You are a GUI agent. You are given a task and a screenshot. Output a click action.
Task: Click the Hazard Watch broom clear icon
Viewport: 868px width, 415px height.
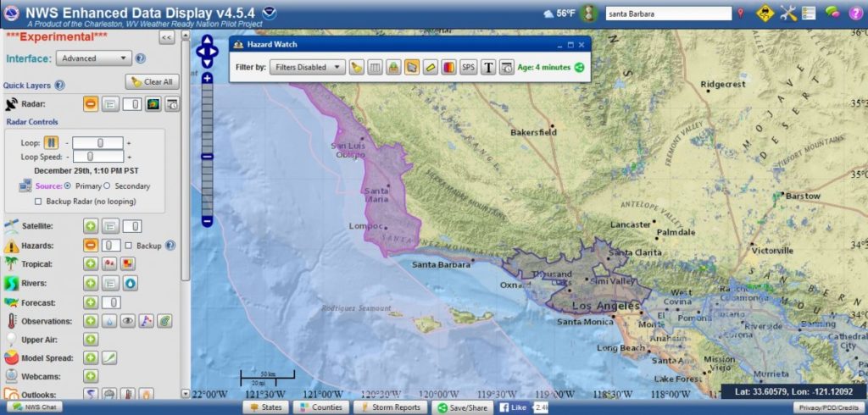pyautogui.click(x=357, y=68)
